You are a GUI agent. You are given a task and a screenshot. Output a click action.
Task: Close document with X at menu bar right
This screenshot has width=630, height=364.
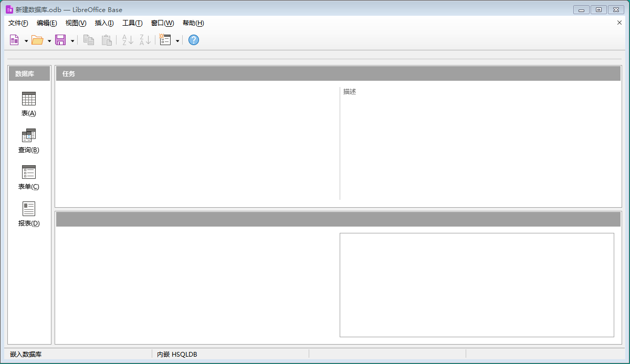[x=619, y=23]
